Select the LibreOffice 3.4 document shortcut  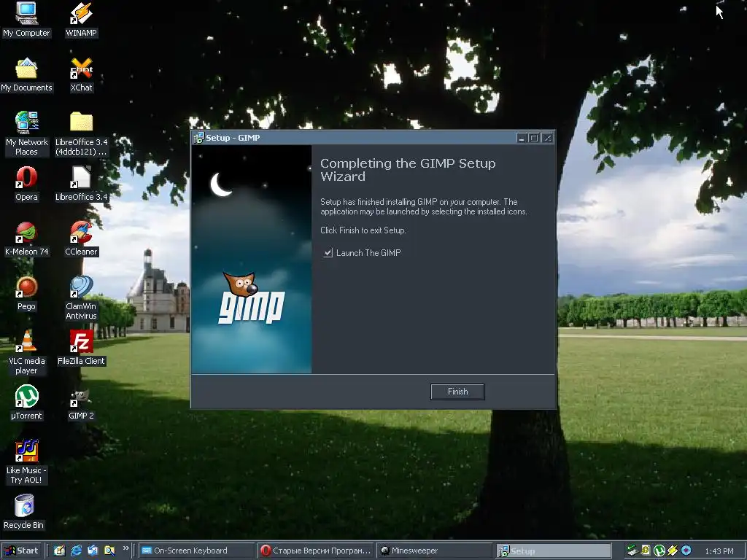pyautogui.click(x=81, y=184)
